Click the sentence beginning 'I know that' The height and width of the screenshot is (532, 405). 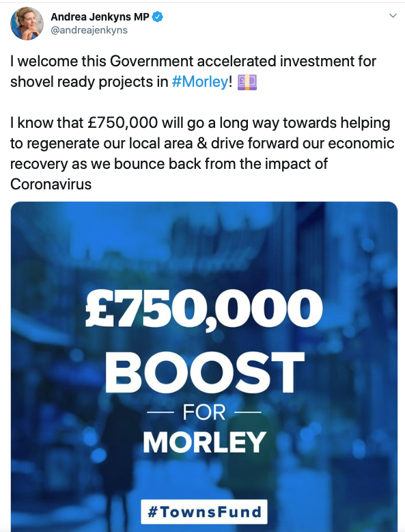[x=202, y=153]
